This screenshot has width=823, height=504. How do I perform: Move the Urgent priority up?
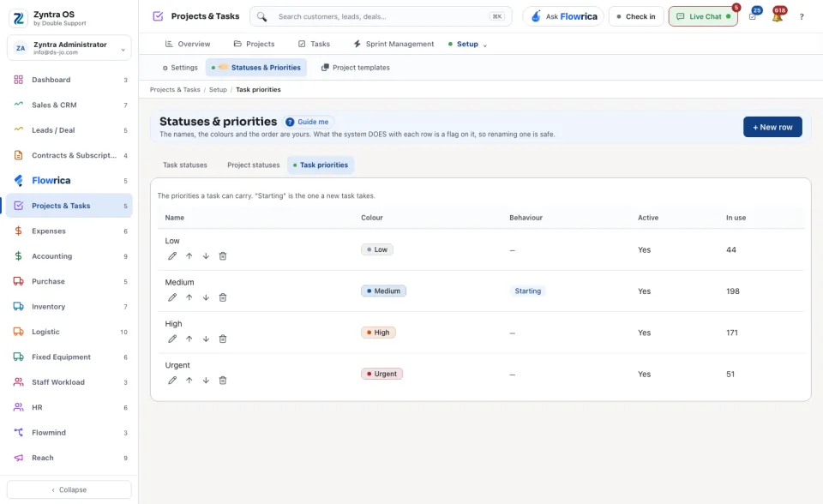[x=189, y=381]
